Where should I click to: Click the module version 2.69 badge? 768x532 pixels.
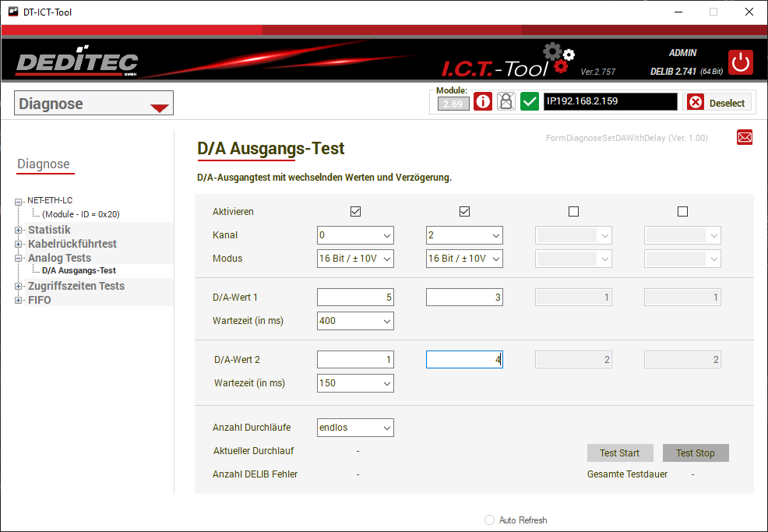[453, 104]
